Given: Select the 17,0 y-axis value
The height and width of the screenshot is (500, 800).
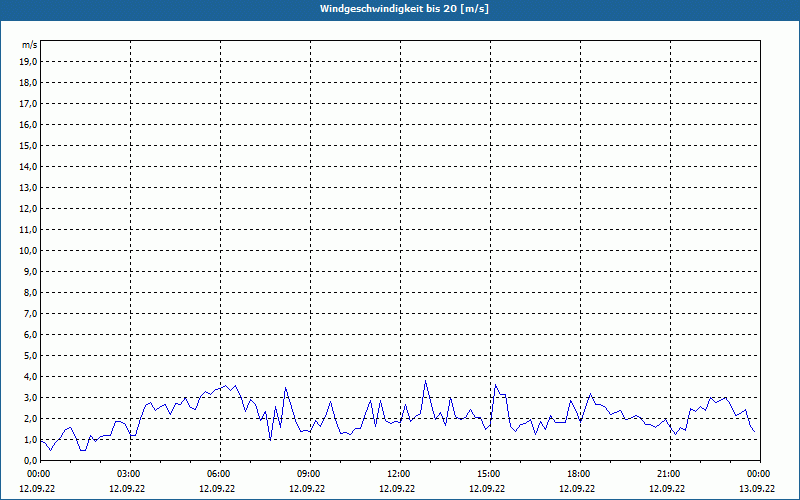Looking at the screenshot, I should pyautogui.click(x=29, y=104).
